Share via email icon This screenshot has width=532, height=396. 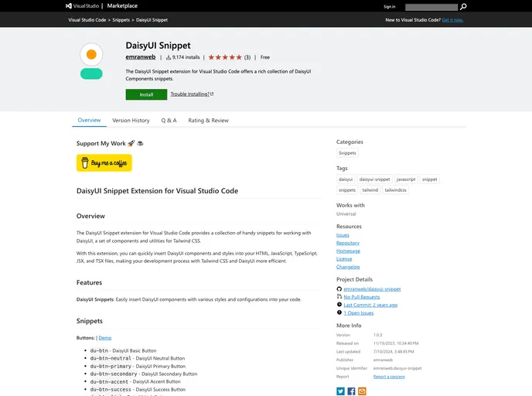(362, 391)
